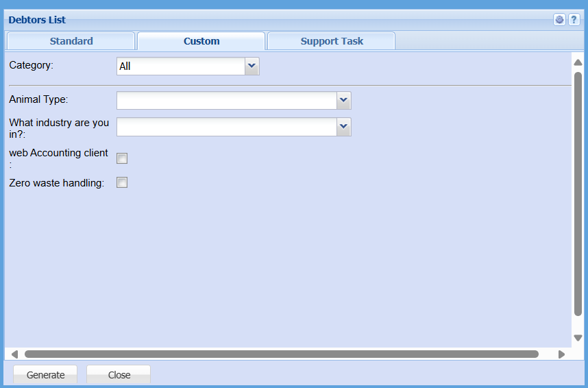This screenshot has width=588, height=388.
Task: Click the horizontal scrollbar right arrow
Action: (x=561, y=354)
